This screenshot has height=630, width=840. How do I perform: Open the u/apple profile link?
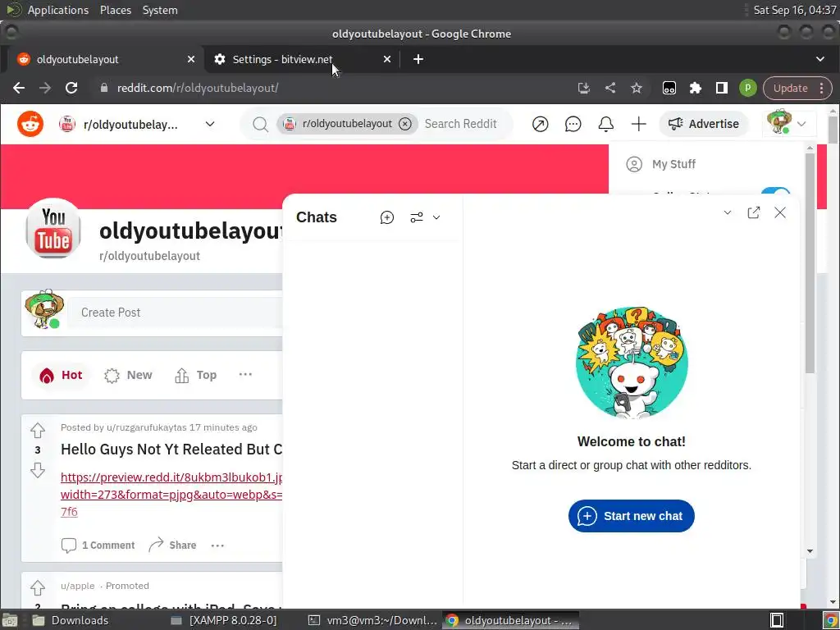(78, 586)
